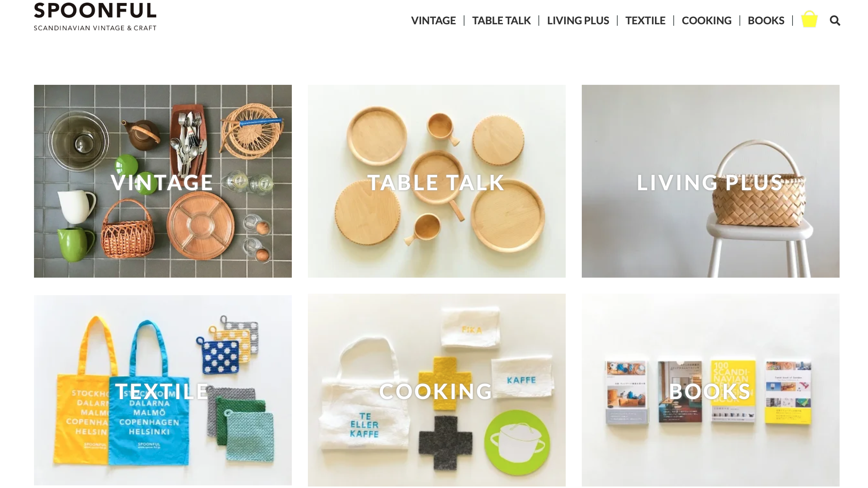The width and height of the screenshot is (868, 488).
Task: Open VINTAGE in the top navigation
Action: [433, 21]
